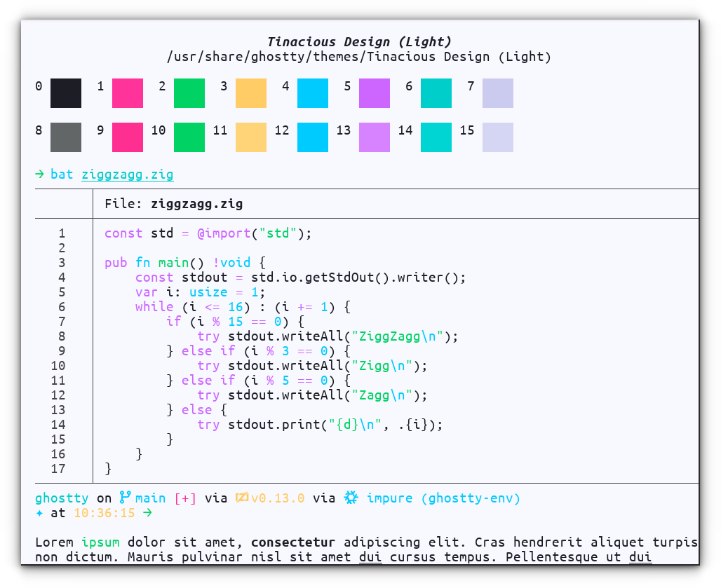Viewport: 721px width, 588px height.
Task: Click line number 8 in the gutter
Action: [62, 336]
